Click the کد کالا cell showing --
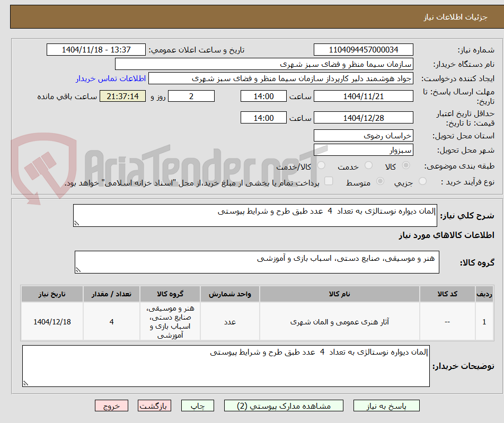 click(447, 321)
